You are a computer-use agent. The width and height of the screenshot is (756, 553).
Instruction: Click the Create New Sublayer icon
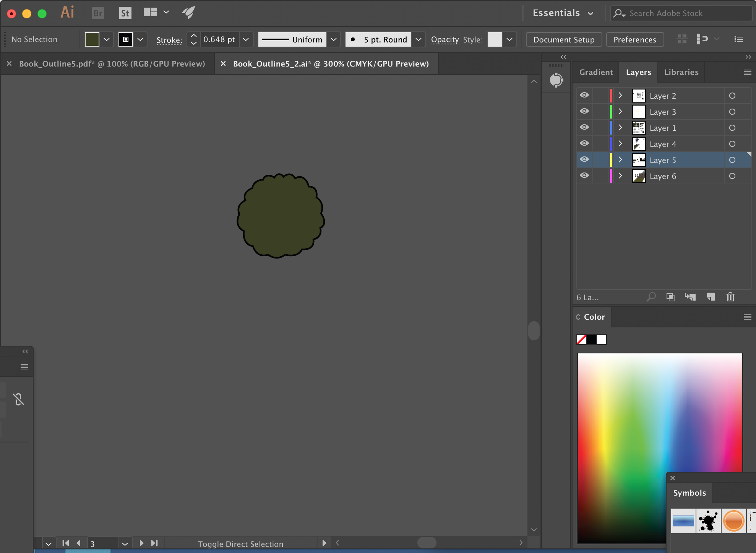pos(690,297)
